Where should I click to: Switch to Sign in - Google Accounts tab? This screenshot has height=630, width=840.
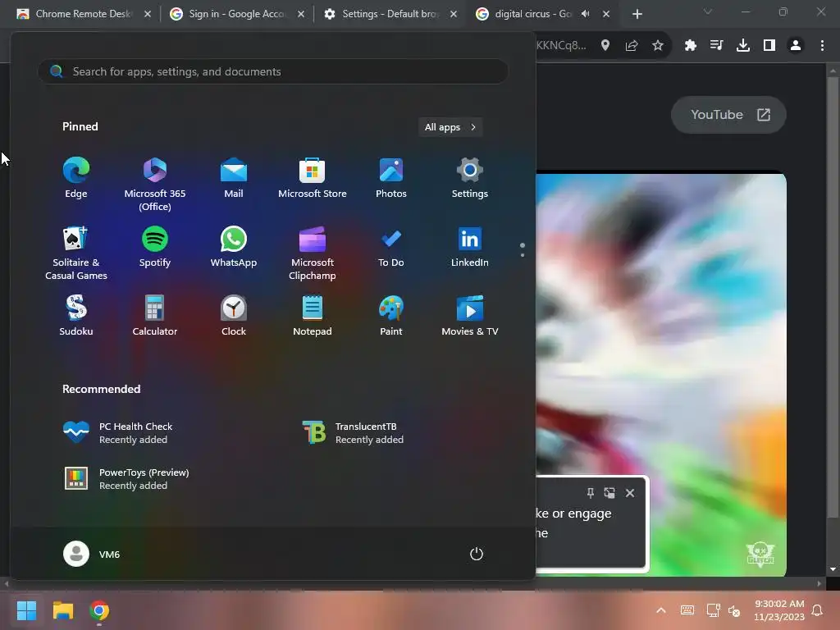click(x=238, y=14)
